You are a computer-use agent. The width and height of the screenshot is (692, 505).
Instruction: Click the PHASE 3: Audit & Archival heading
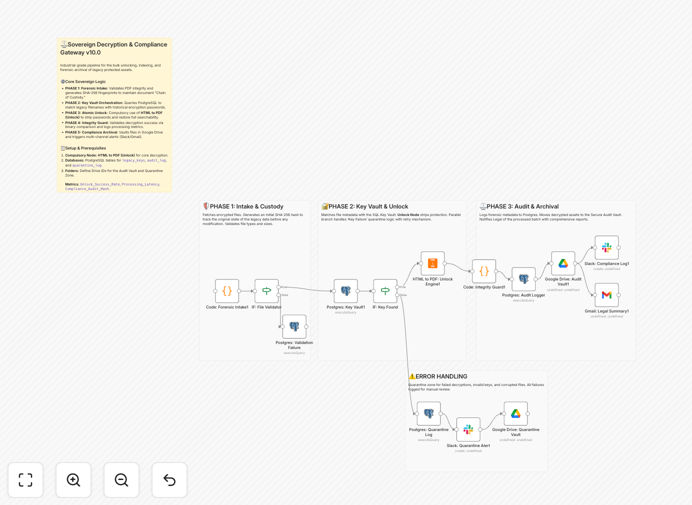(519, 206)
